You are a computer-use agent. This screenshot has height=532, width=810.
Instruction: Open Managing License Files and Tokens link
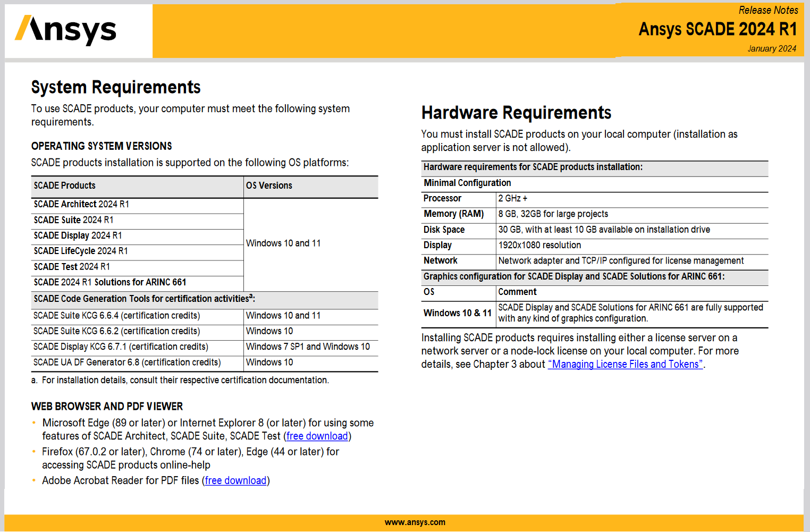[626, 364]
